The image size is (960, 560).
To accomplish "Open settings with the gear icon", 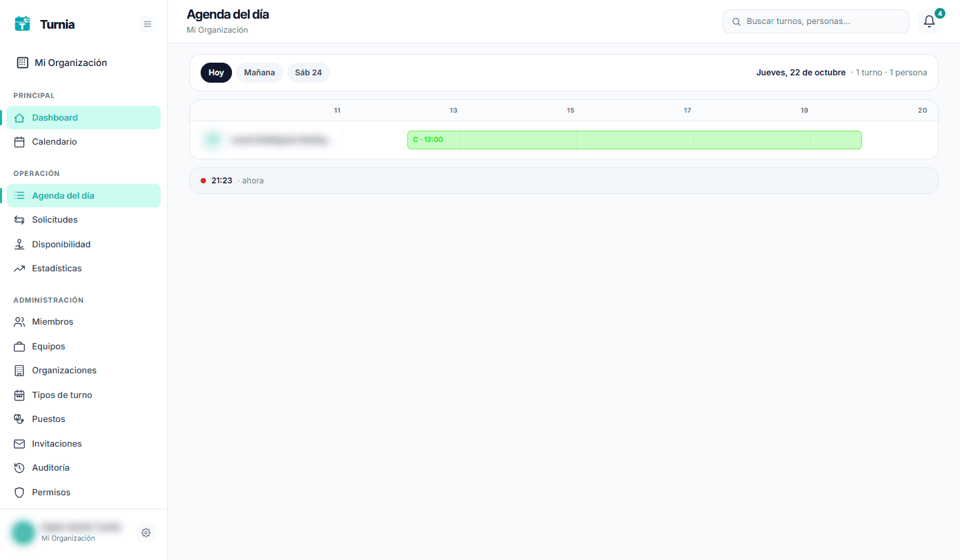I will click(146, 533).
